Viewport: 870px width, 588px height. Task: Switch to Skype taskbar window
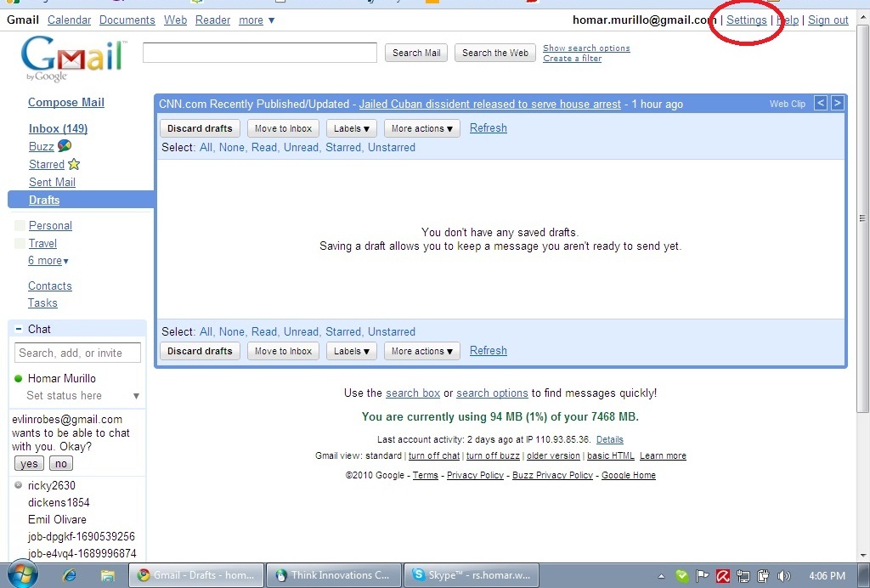coord(472,575)
